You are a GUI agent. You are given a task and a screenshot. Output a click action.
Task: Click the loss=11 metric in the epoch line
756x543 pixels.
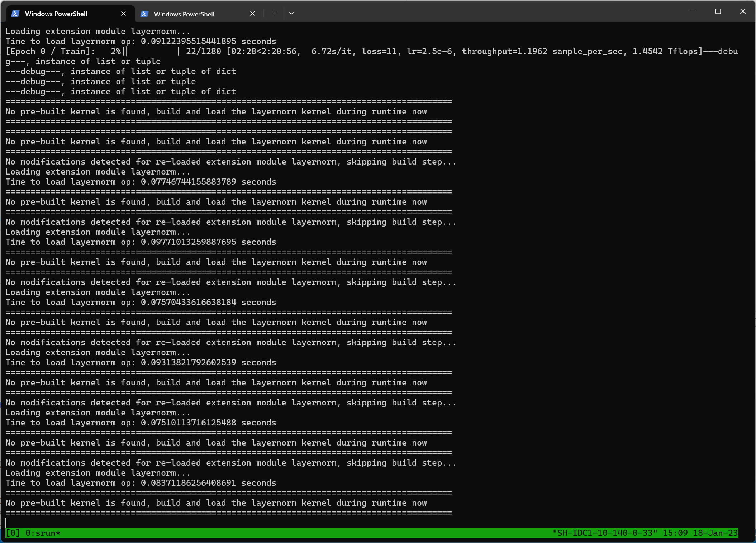[x=380, y=51]
